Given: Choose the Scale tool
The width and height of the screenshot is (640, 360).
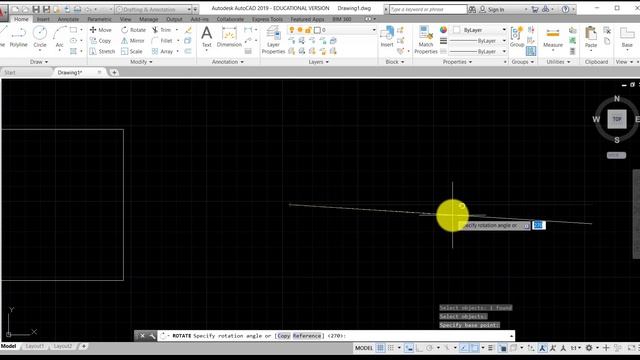Looking at the screenshot, I should [131, 51].
